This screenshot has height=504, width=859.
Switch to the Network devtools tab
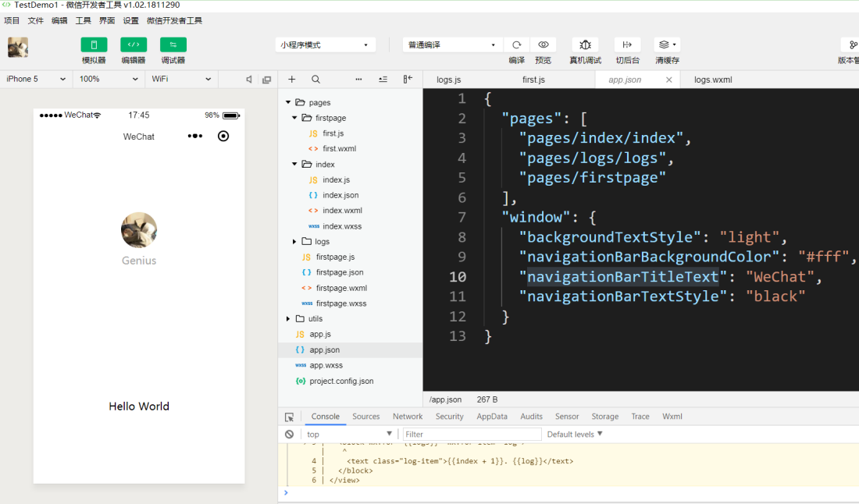click(408, 417)
